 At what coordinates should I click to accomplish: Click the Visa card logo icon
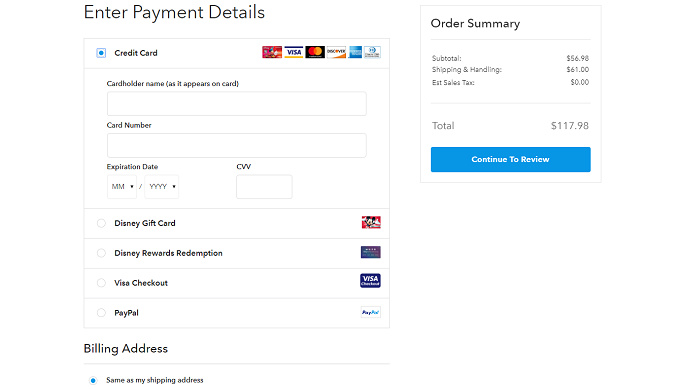[x=294, y=52]
